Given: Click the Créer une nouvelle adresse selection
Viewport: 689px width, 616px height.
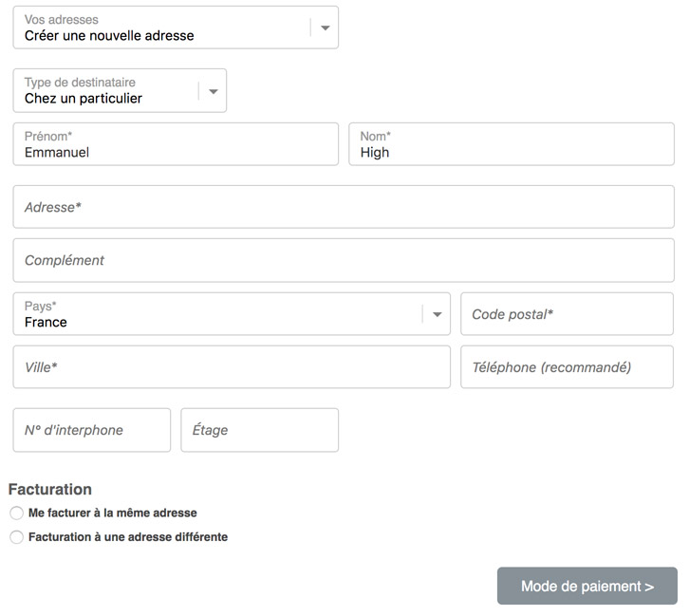Looking at the screenshot, I should point(109,35).
